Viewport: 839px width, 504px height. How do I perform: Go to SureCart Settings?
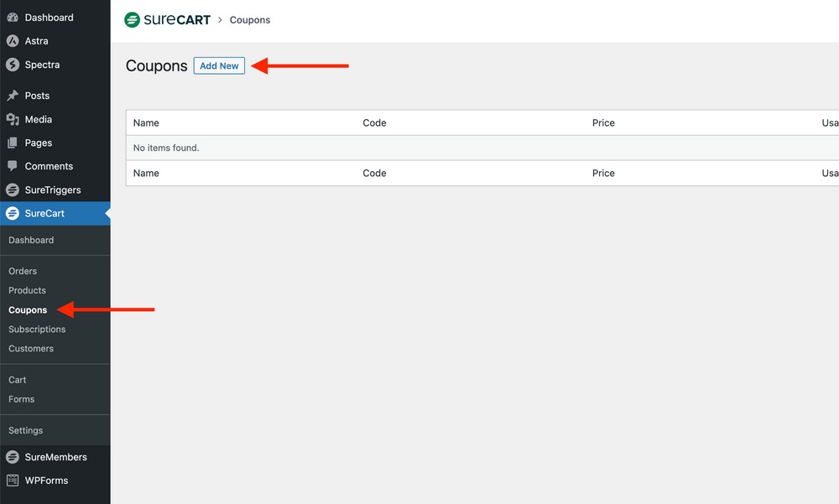(25, 430)
